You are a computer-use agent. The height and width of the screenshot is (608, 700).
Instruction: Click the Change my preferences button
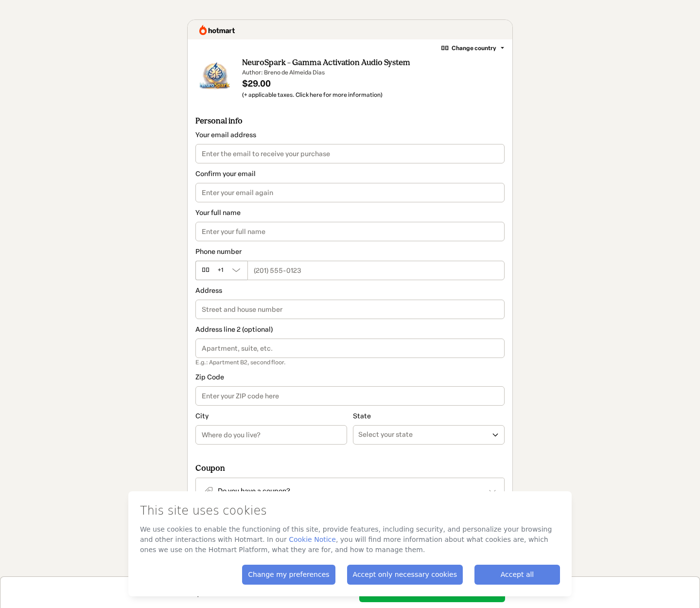(x=289, y=574)
